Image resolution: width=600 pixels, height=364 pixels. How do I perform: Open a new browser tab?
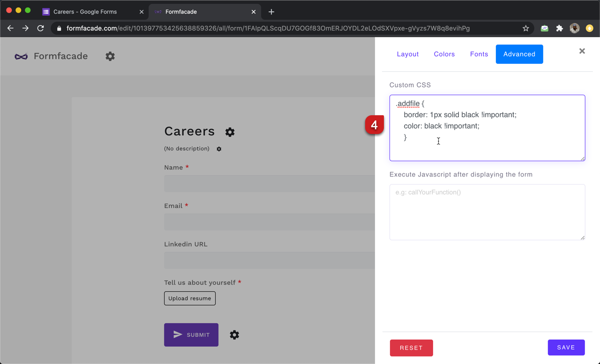click(271, 12)
